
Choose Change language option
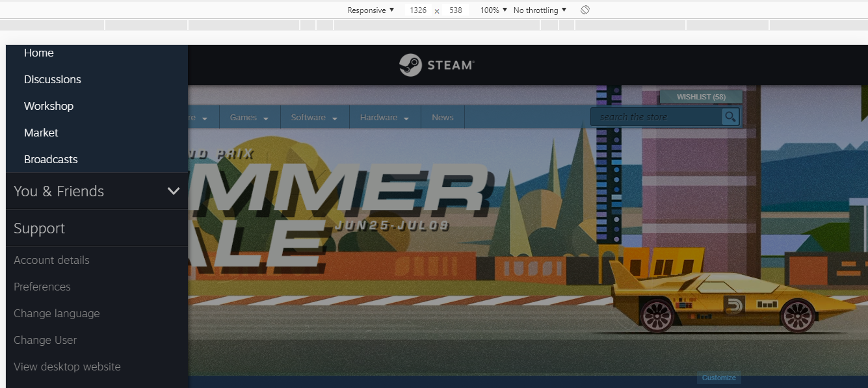pyautogui.click(x=57, y=313)
